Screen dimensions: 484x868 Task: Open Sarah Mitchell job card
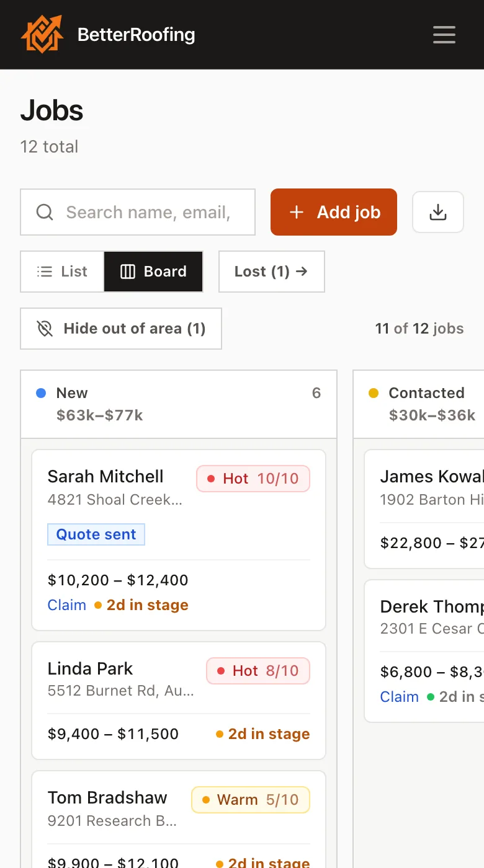tap(179, 540)
